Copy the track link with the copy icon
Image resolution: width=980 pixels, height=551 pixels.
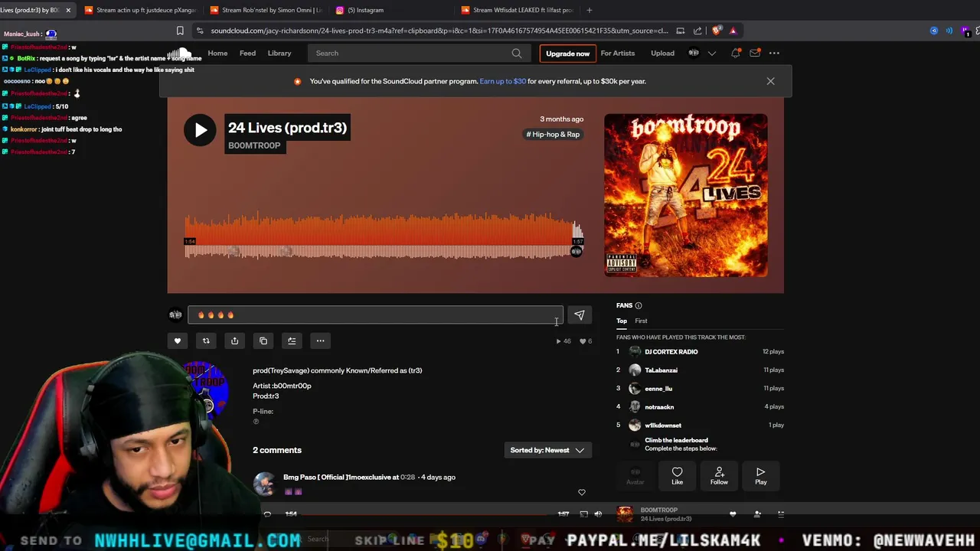[x=263, y=341]
